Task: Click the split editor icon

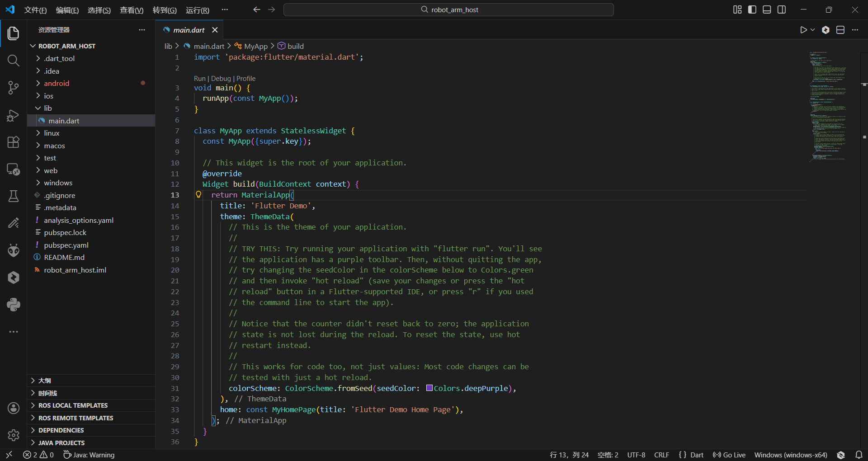Action: pos(840,30)
